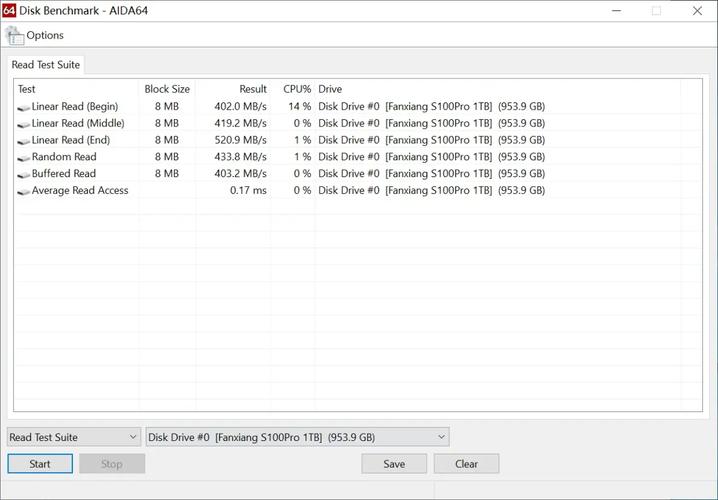Screen dimensions: 718x500
Task: Click the Average Read Access drive icon
Action: [23, 191]
